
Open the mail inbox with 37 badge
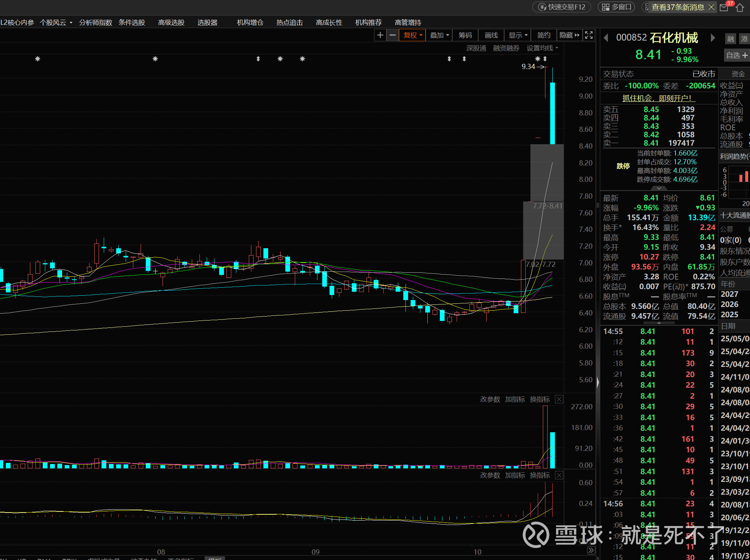click(x=724, y=7)
